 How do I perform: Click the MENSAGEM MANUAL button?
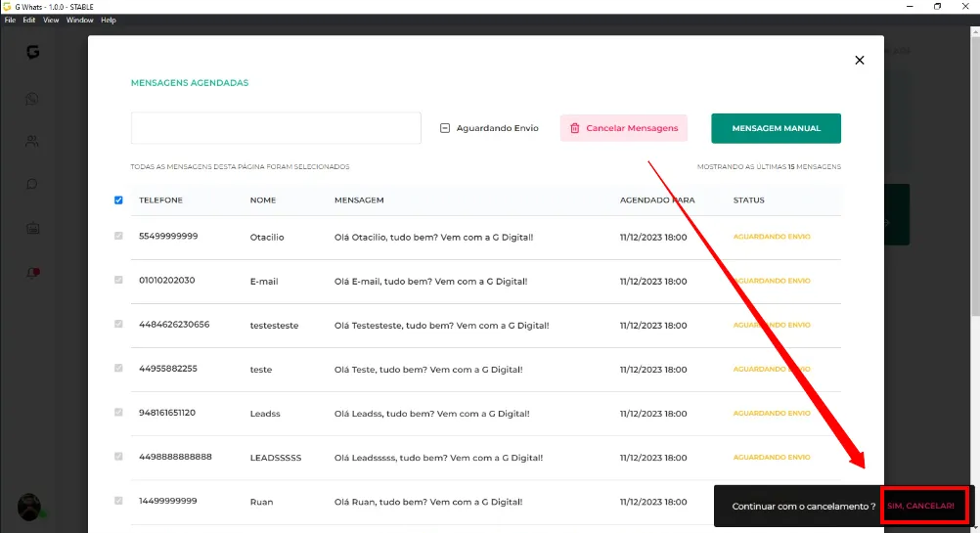pyautogui.click(x=776, y=128)
